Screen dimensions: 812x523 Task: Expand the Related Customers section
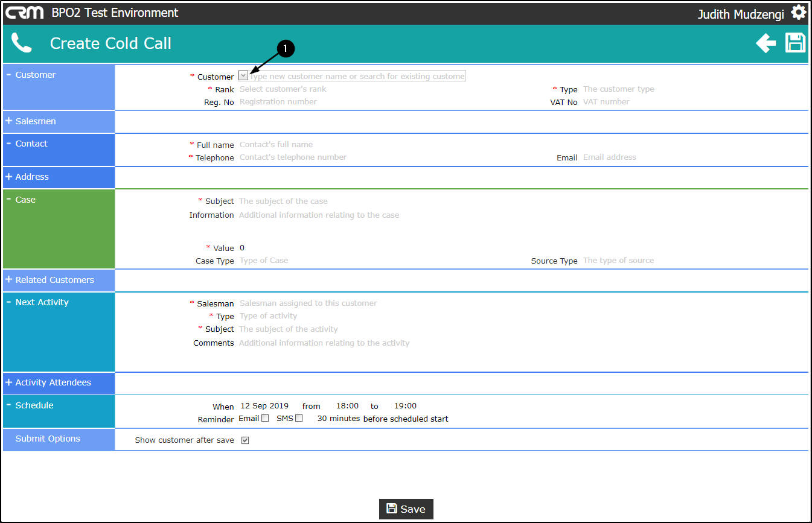[9, 280]
